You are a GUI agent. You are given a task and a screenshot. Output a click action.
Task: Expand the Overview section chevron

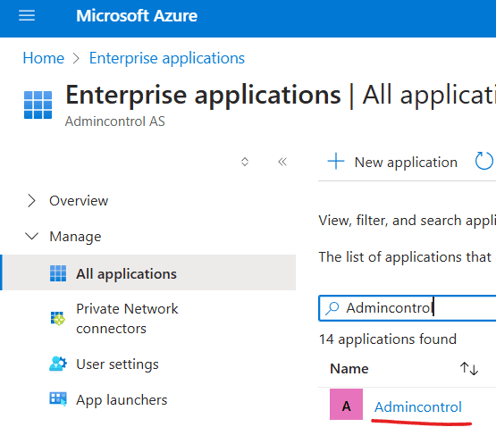coord(31,201)
